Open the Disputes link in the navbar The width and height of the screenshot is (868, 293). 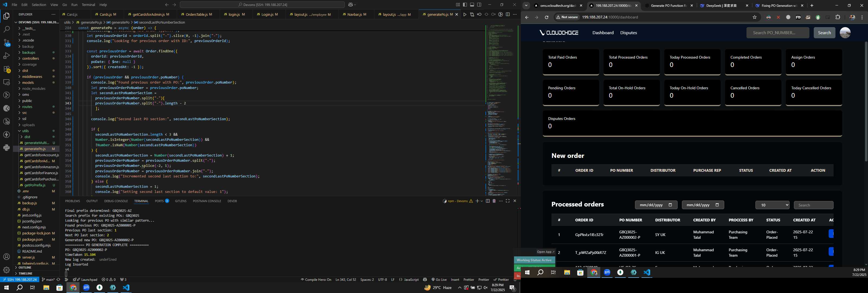(628, 33)
